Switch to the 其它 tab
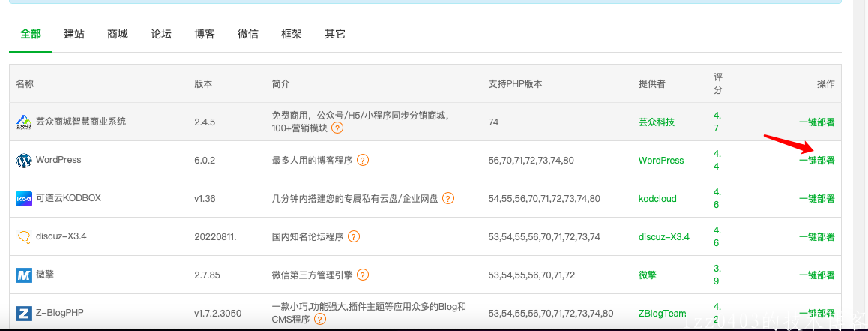This screenshot has width=868, height=331. pos(335,34)
